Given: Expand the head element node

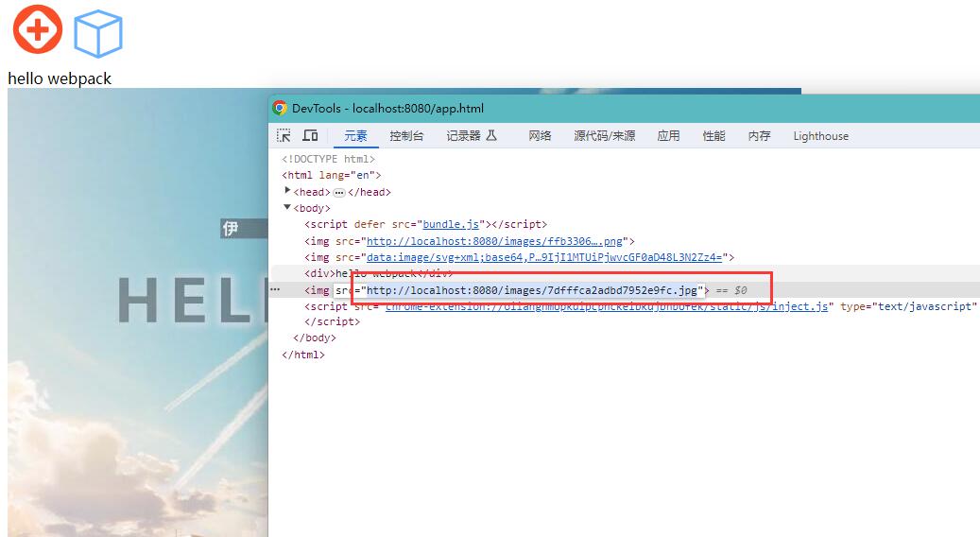Looking at the screenshot, I should point(287,191).
